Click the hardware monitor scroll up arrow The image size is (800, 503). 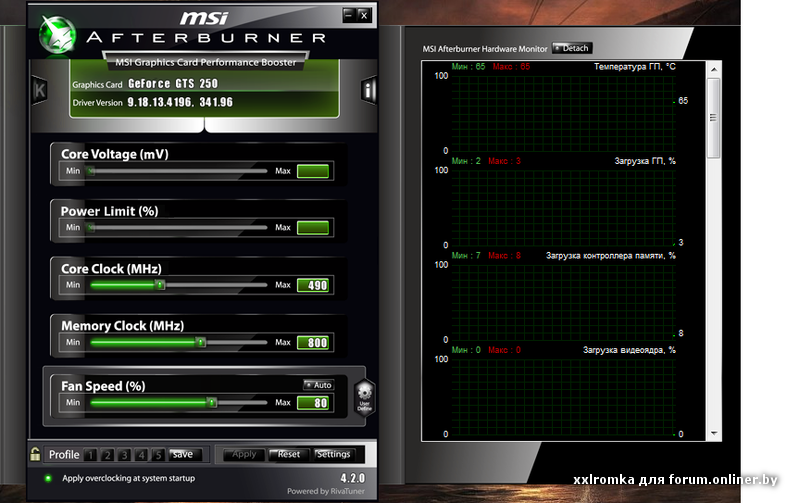coord(714,69)
